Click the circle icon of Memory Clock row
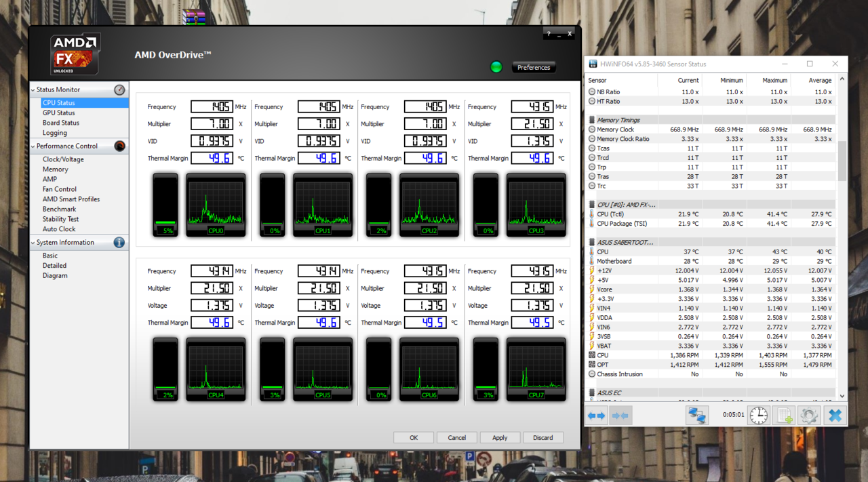The image size is (868, 482). (592, 129)
